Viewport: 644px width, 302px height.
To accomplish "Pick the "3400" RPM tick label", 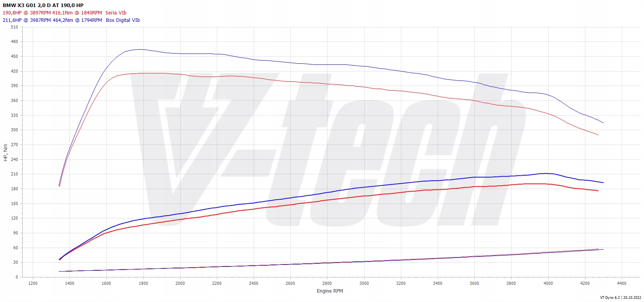I will [438, 283].
